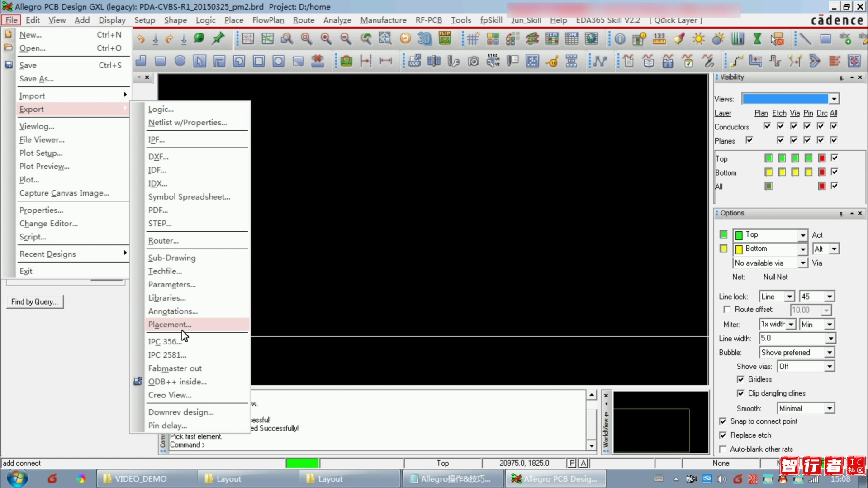868x488 pixels.
Task: Click the Allegro PCB Design taskbar button
Action: 555,478
